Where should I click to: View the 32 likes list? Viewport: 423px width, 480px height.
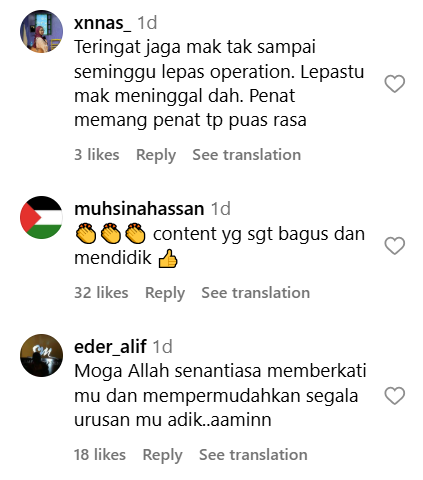[101, 293]
